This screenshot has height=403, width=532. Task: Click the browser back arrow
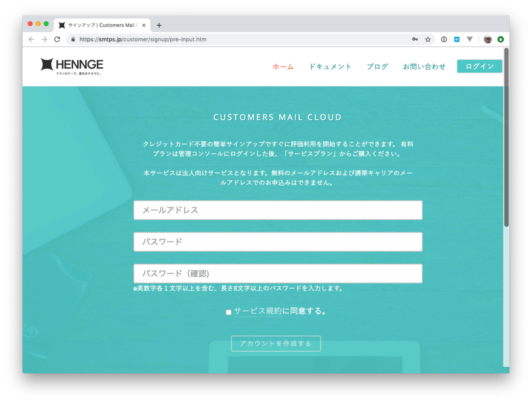pos(31,39)
